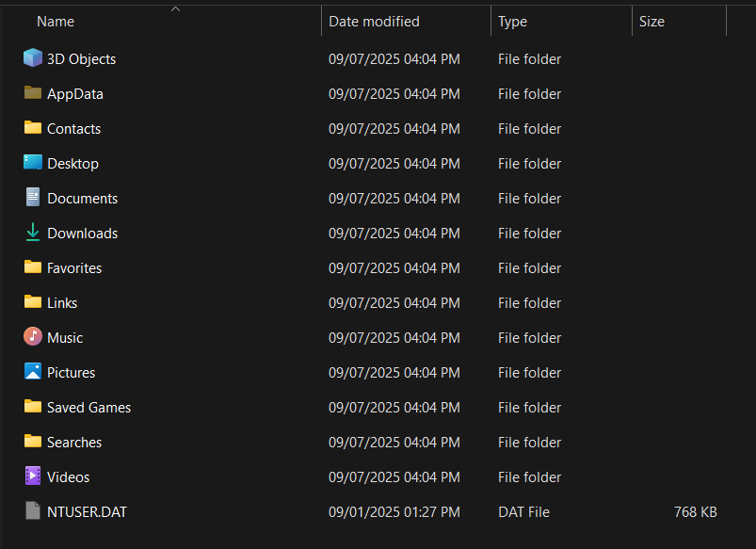This screenshot has height=549, width=756.
Task: Click the Searches folder name
Action: [74, 443]
